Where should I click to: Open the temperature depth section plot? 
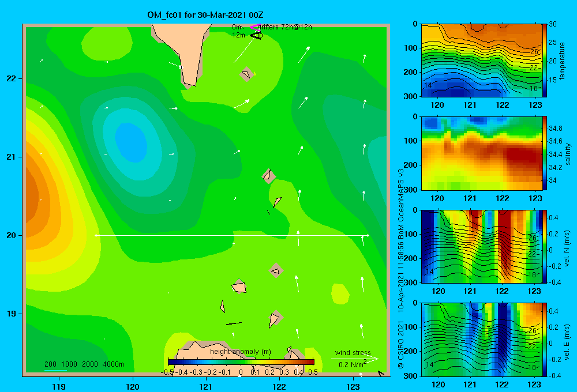[x=482, y=61]
